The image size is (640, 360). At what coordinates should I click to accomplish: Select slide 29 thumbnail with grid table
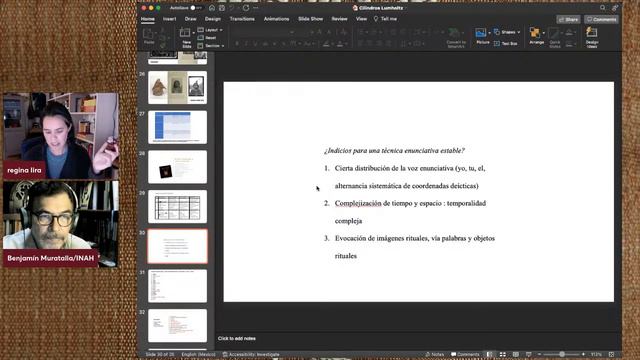click(178, 206)
